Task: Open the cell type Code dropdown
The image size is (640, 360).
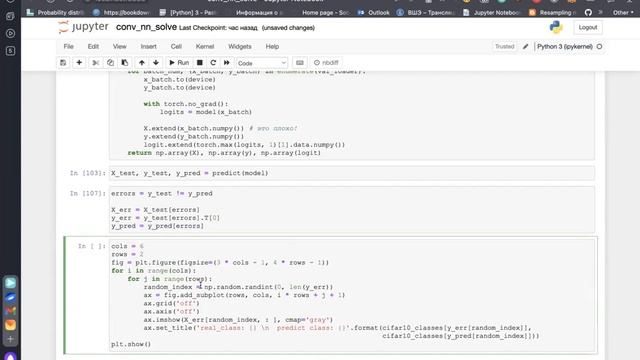Action: (262, 63)
